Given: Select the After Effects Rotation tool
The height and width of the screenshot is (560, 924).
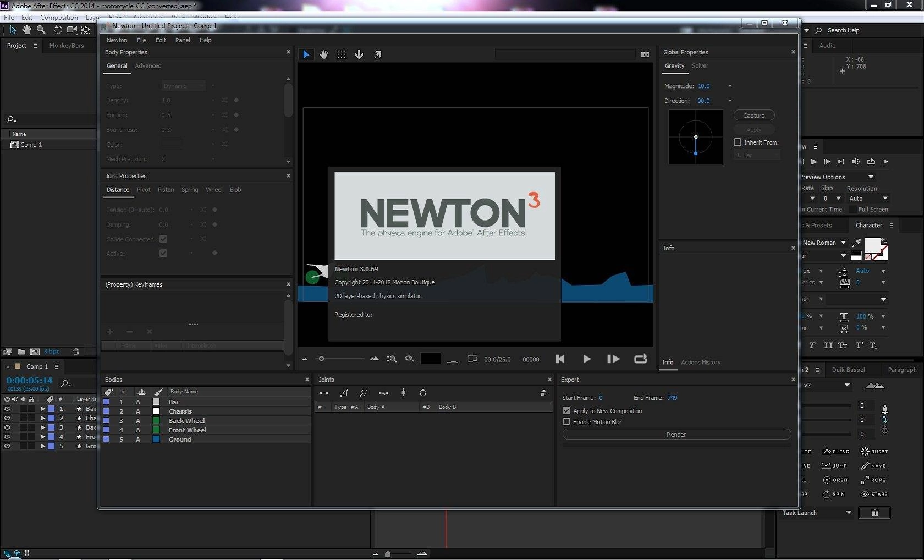Looking at the screenshot, I should 57,30.
